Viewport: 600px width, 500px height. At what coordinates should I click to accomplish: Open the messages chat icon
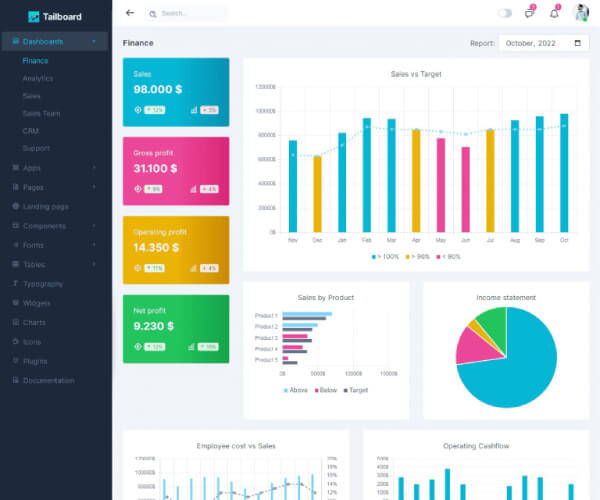(x=530, y=13)
